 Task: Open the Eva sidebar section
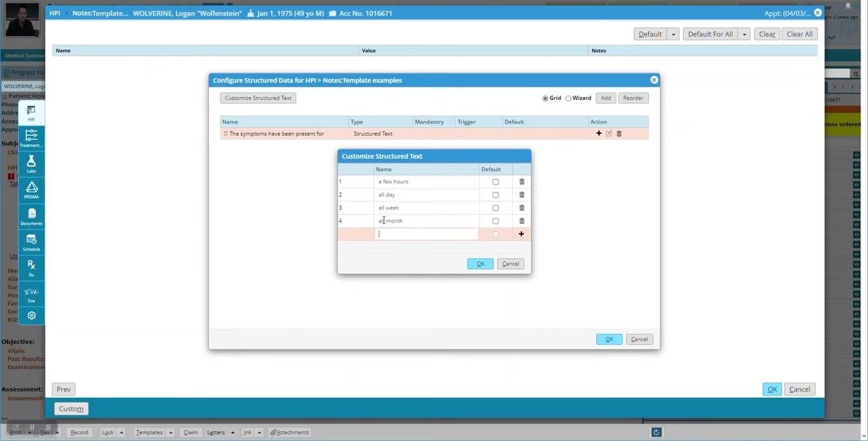[x=31, y=294]
